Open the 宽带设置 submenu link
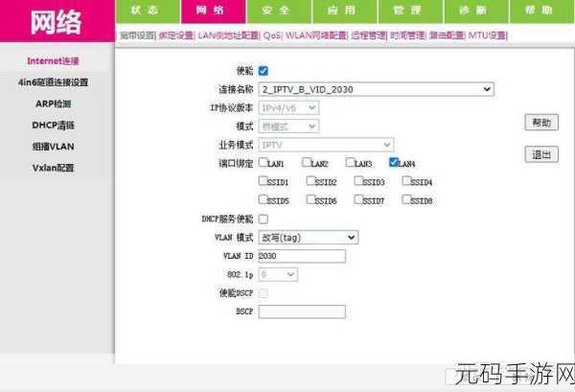 coord(137,35)
